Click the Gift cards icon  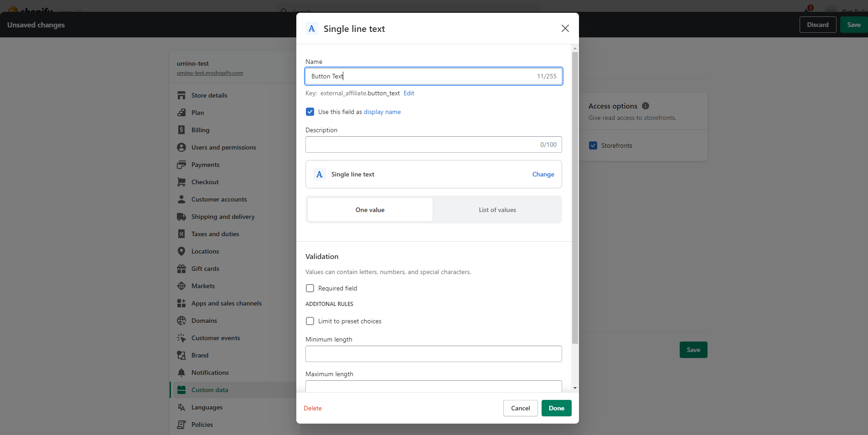pyautogui.click(x=181, y=269)
